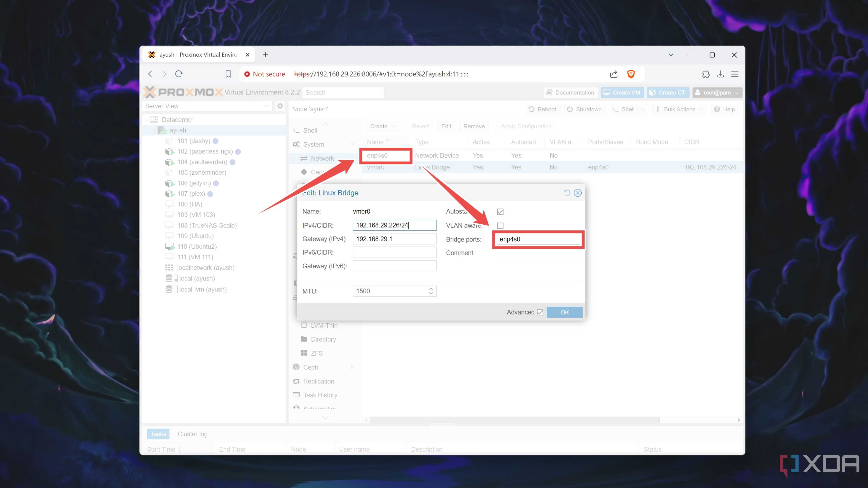Click the Reboot node button
868x488 pixels.
[542, 109]
